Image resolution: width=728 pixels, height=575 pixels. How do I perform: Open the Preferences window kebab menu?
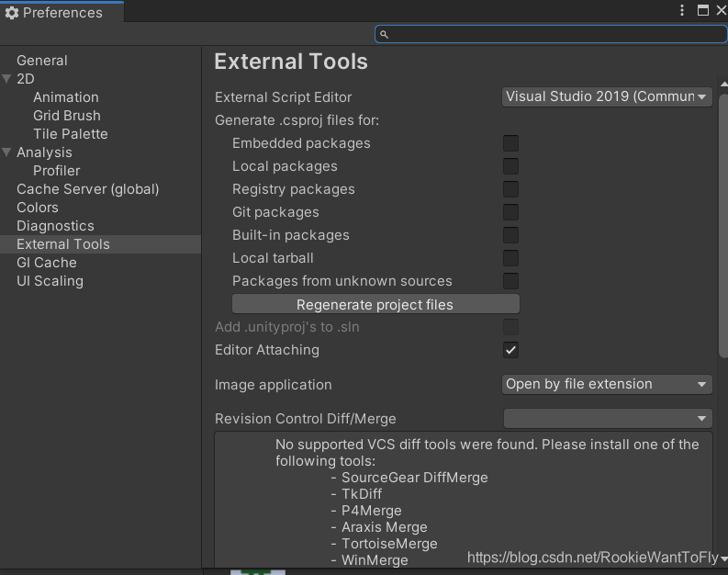[681, 10]
